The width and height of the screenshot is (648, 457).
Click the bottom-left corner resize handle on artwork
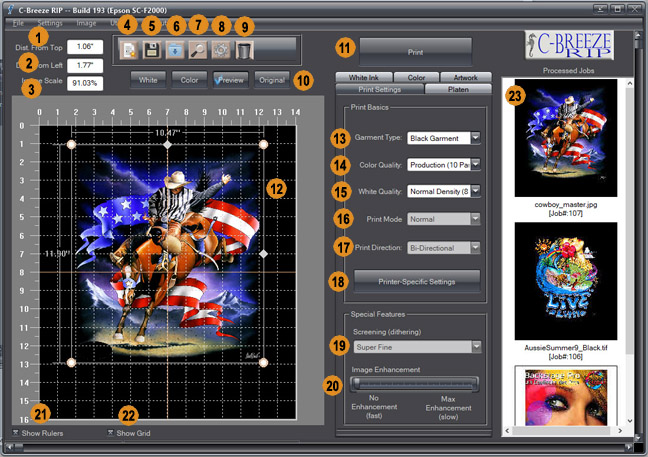click(x=71, y=362)
